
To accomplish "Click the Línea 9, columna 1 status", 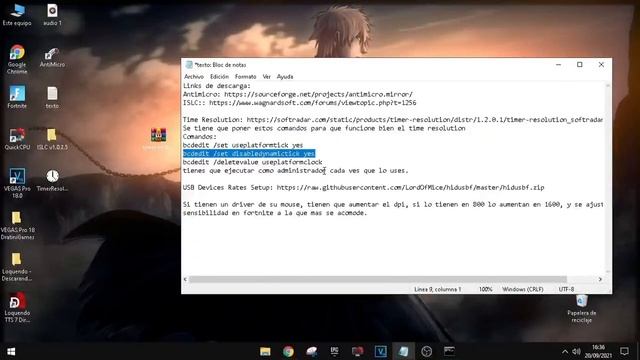I will point(437,289).
